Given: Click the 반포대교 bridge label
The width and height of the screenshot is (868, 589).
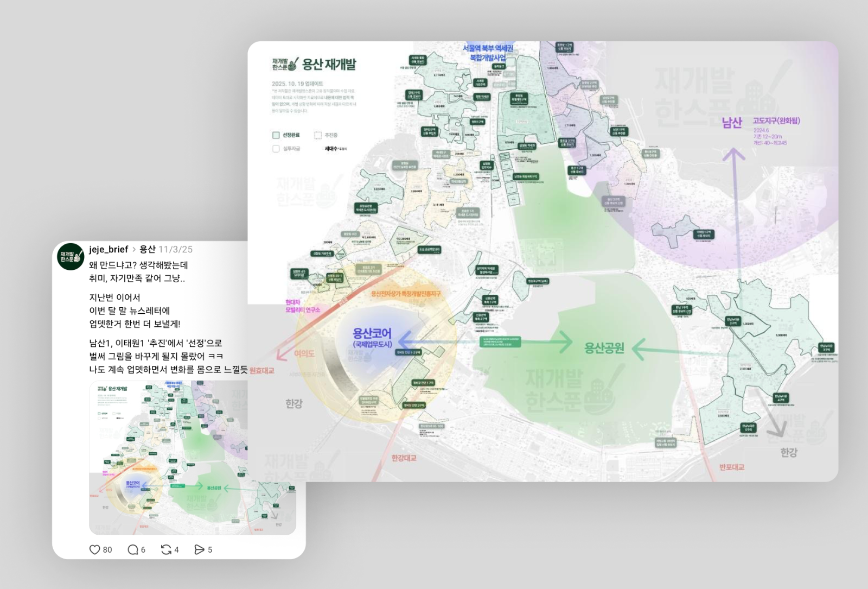Looking at the screenshot, I should click(x=732, y=467).
